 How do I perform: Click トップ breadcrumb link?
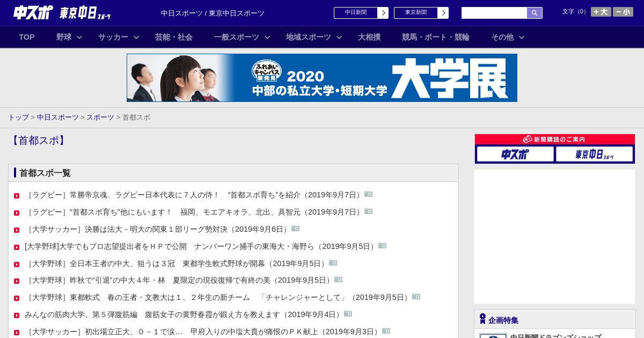pos(18,117)
